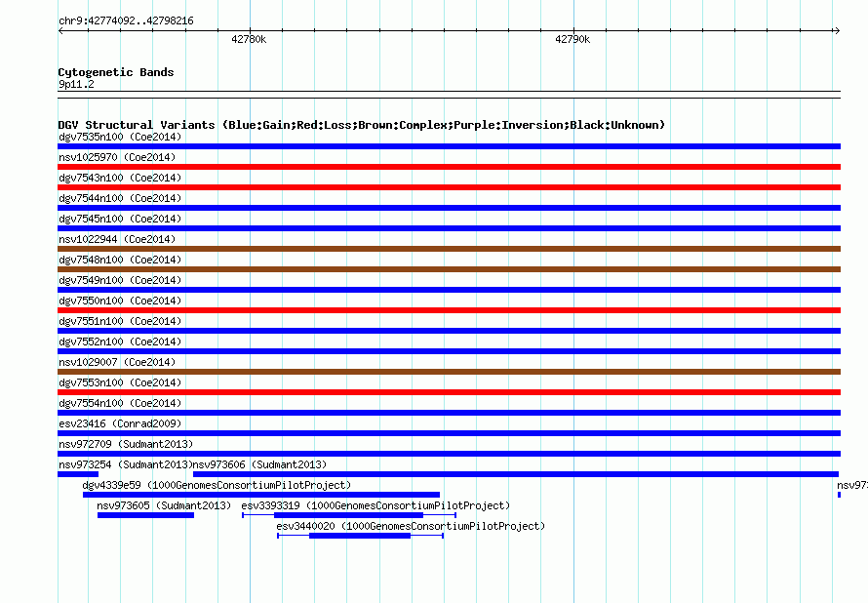The width and height of the screenshot is (868, 603).
Task: Select the dgv7549n100 (Coe2014) label
Action: pos(120,280)
